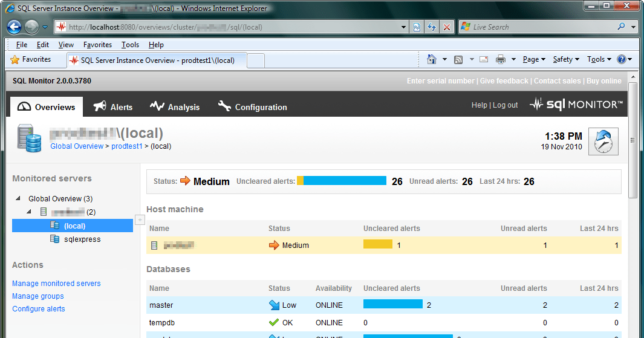The height and width of the screenshot is (338, 644).
Task: Open the View menu
Action: [66, 45]
